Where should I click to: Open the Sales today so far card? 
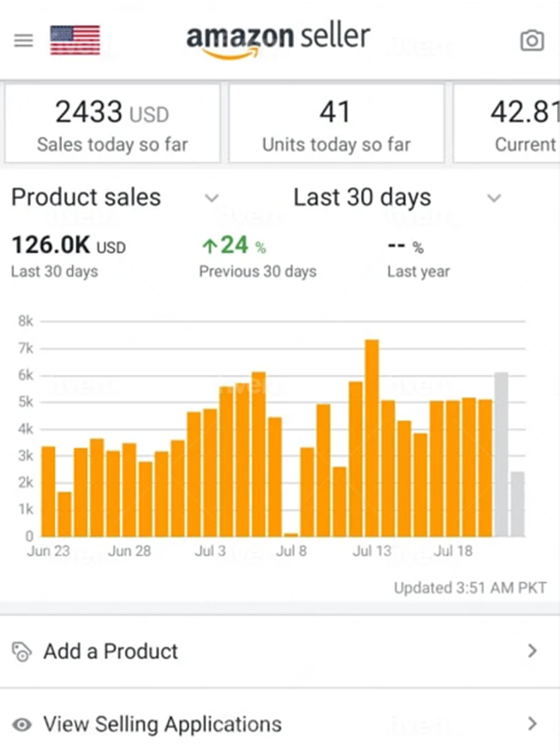pyautogui.click(x=113, y=123)
